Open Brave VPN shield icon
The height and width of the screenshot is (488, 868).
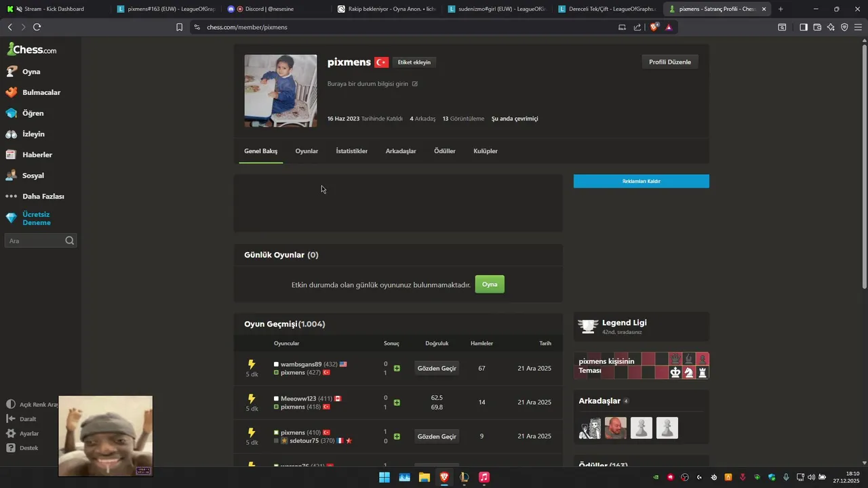(844, 27)
